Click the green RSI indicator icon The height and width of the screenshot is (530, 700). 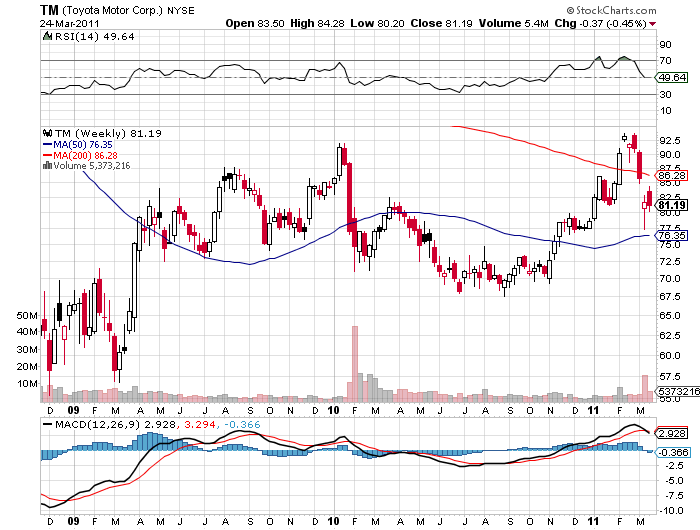click(47, 36)
